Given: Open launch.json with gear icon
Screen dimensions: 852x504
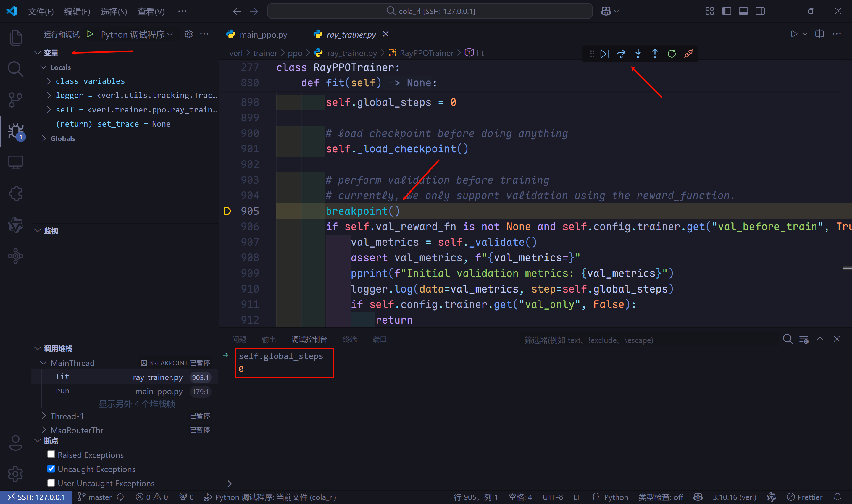Looking at the screenshot, I should [x=188, y=34].
